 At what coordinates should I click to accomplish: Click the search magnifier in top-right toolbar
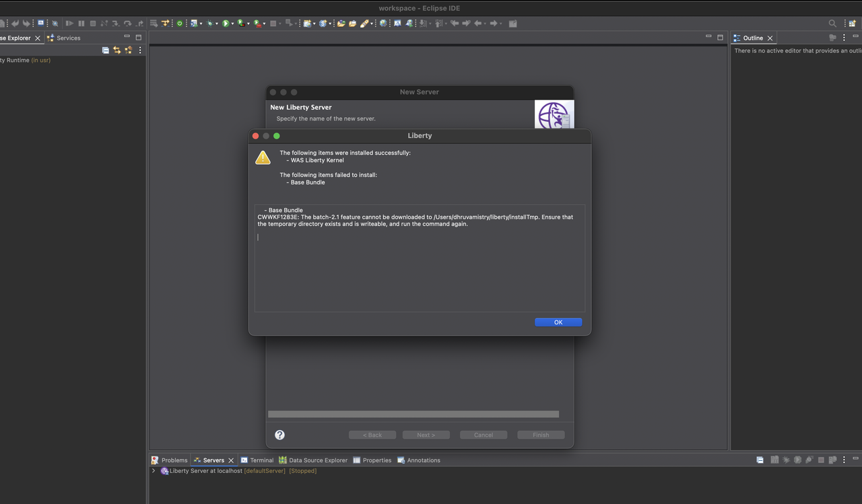click(x=833, y=24)
